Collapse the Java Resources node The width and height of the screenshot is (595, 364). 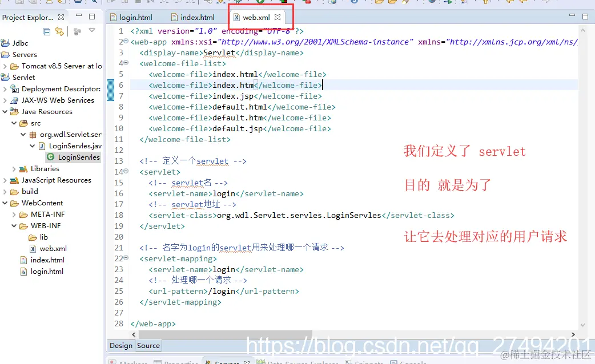pyautogui.click(x=5, y=112)
